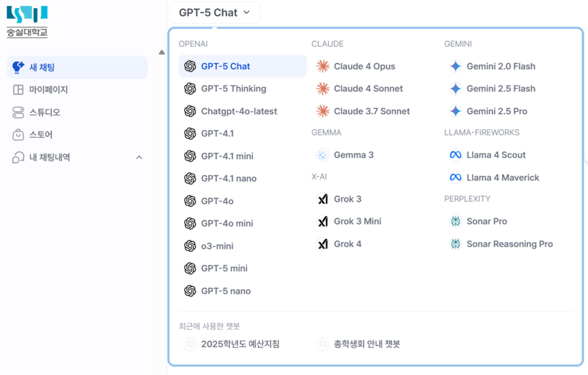This screenshot has width=588, height=375.
Task: Open the GPT-5 Chat model dropdown
Action: pyautogui.click(x=215, y=12)
